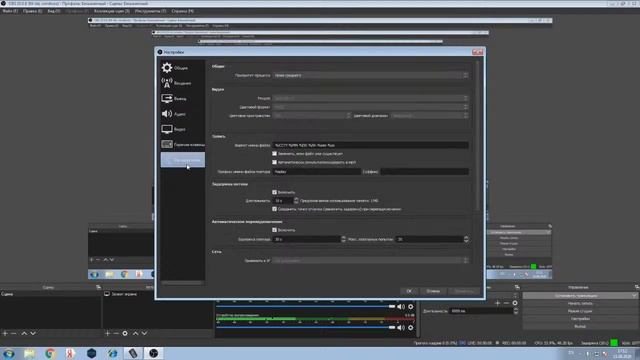This screenshot has height=360, width=640.
Task: Click the replay filename Суффикс input field
Action: click(424, 172)
